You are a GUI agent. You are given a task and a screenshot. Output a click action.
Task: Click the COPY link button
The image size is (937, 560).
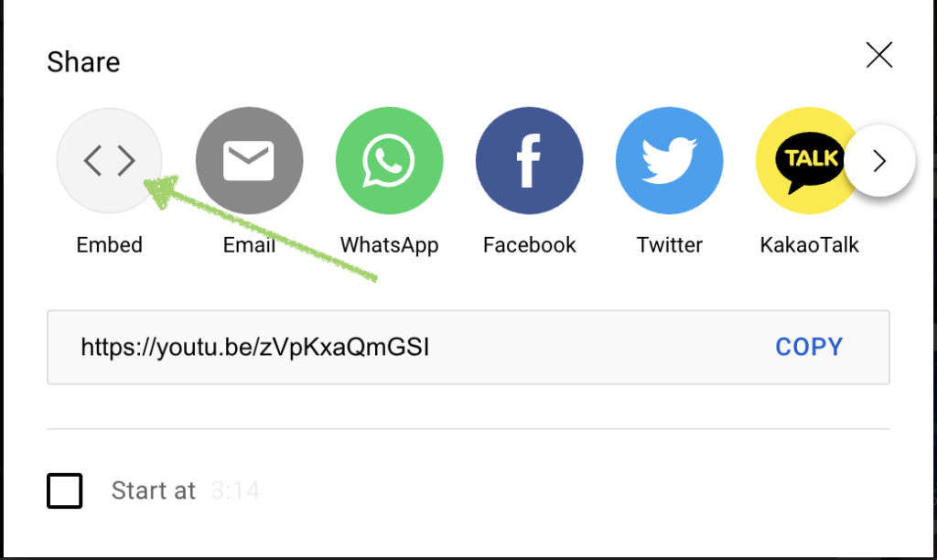tap(809, 347)
